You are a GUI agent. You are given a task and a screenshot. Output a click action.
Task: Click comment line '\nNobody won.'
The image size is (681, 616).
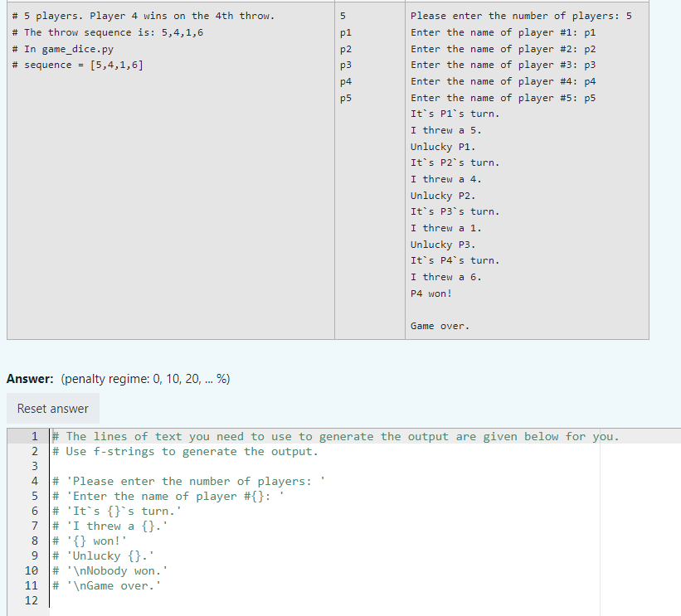(109, 571)
